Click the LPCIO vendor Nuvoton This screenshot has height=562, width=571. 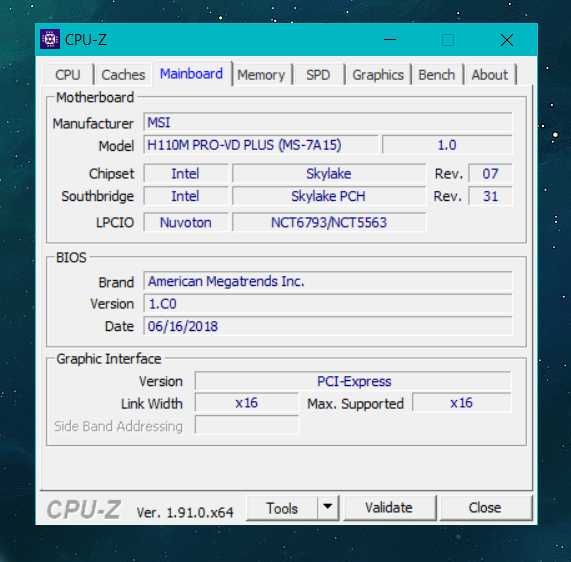tap(186, 222)
